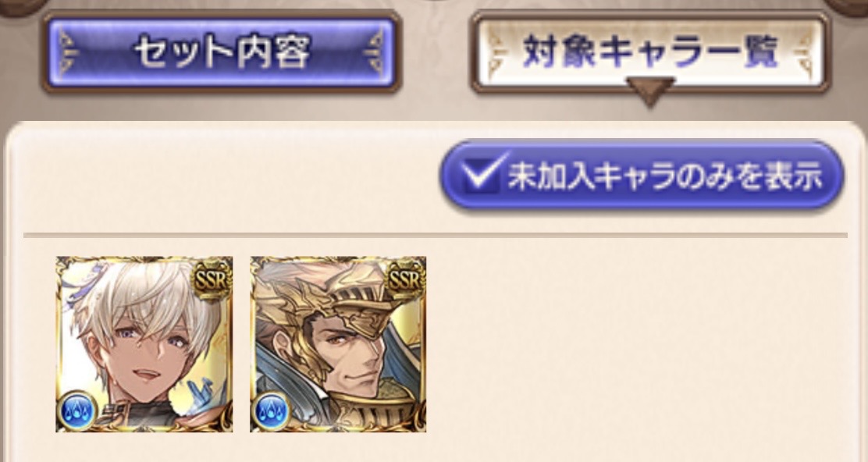Image resolution: width=868 pixels, height=462 pixels.
Task: Click the right gold ornament on セット内容 tab
Action: [x=374, y=53]
